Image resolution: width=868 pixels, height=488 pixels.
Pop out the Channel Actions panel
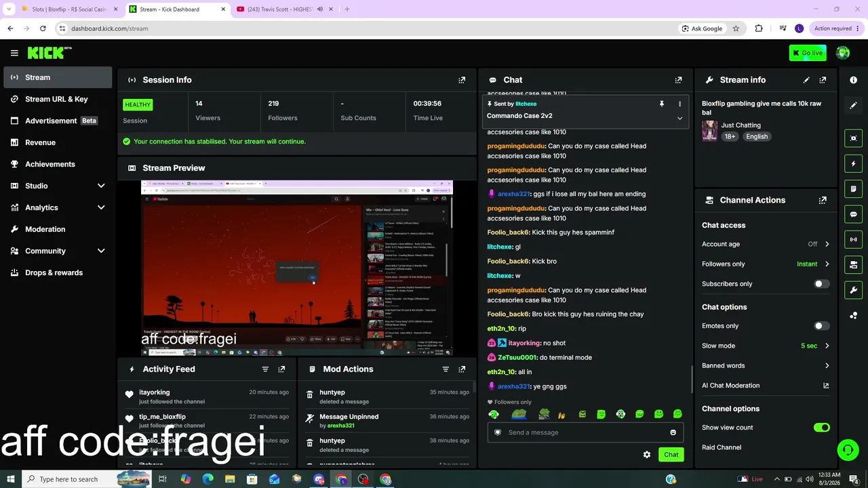coord(823,201)
